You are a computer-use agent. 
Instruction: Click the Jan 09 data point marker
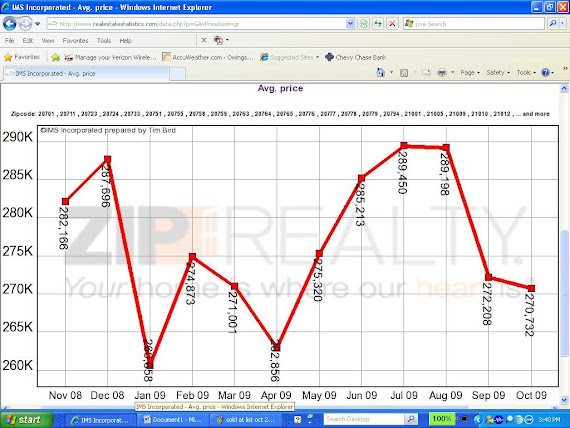(x=150, y=364)
